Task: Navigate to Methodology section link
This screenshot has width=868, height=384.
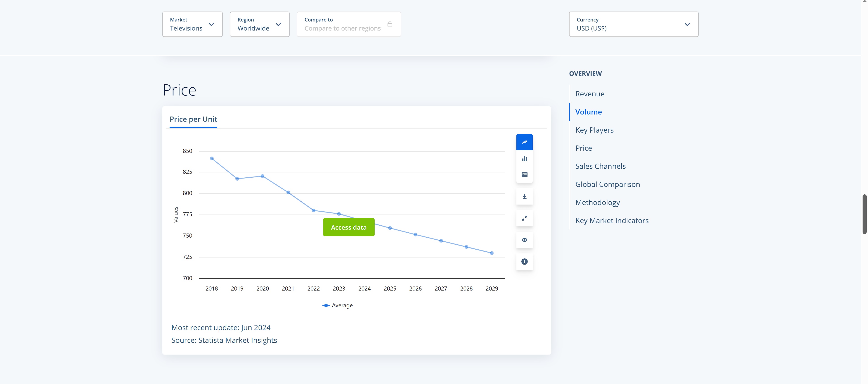Action: pyautogui.click(x=597, y=203)
